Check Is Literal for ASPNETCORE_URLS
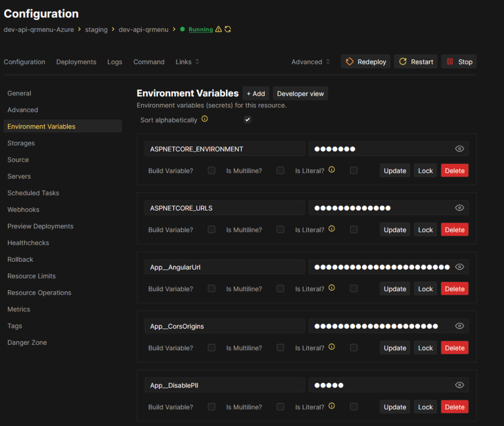Screen dimensions: 504x426 click(354, 229)
